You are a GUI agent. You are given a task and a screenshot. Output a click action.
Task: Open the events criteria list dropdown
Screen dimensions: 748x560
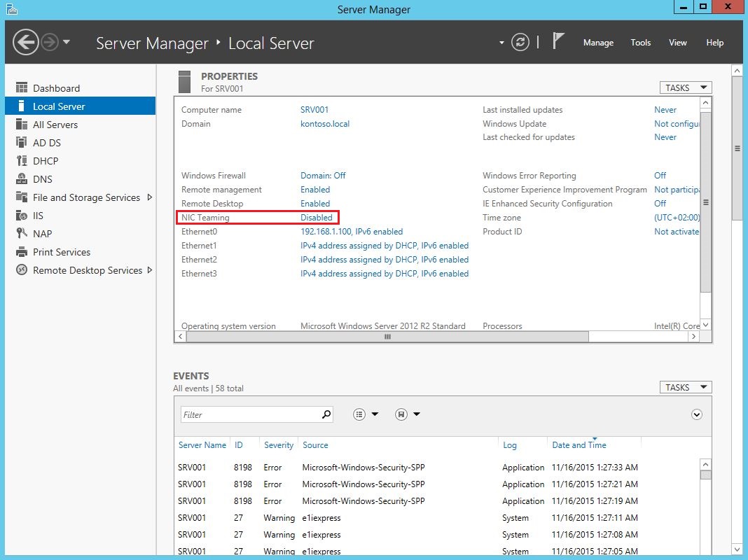pos(366,414)
